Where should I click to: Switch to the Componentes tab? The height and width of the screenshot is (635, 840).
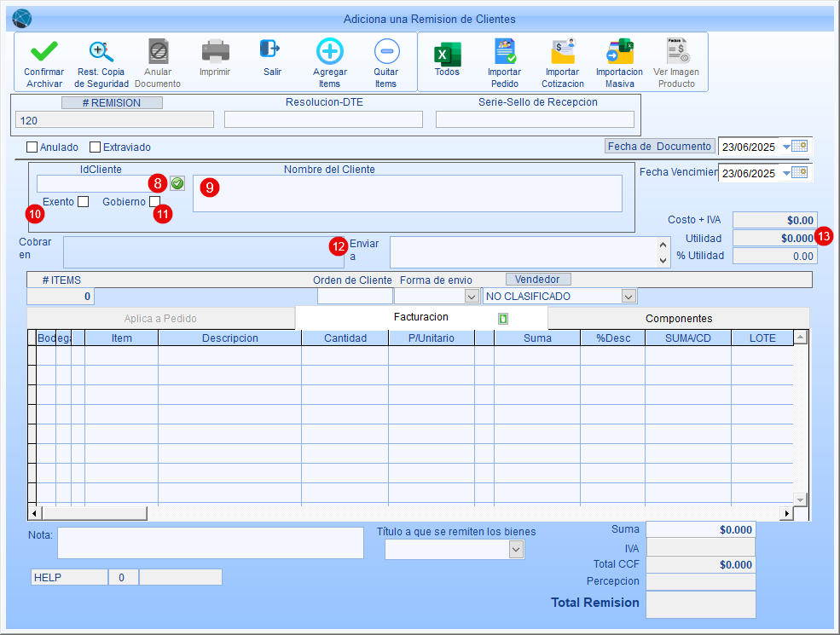point(678,318)
